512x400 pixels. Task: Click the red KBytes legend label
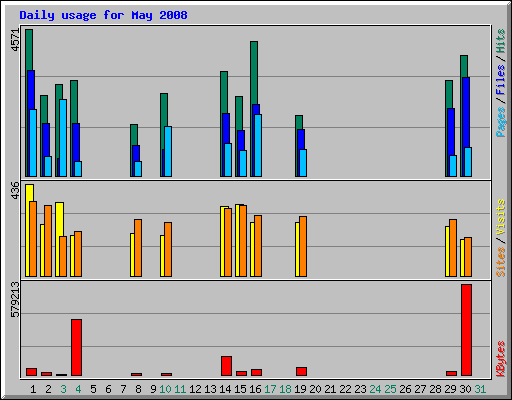point(500,359)
